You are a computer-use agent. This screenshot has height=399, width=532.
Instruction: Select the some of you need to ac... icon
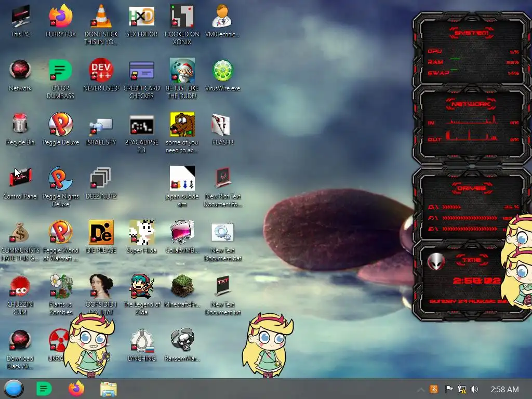tap(182, 133)
